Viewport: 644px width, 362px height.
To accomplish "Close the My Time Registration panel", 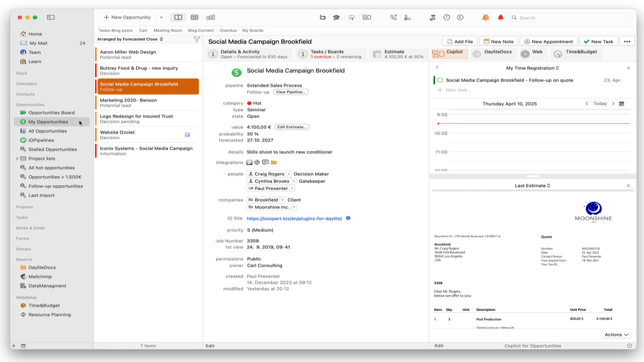I will coord(628,68).
